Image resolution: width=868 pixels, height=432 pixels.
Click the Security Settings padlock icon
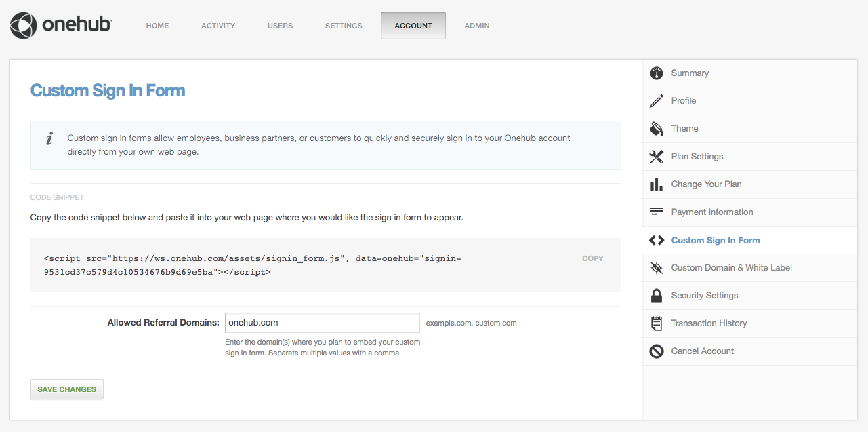656,296
